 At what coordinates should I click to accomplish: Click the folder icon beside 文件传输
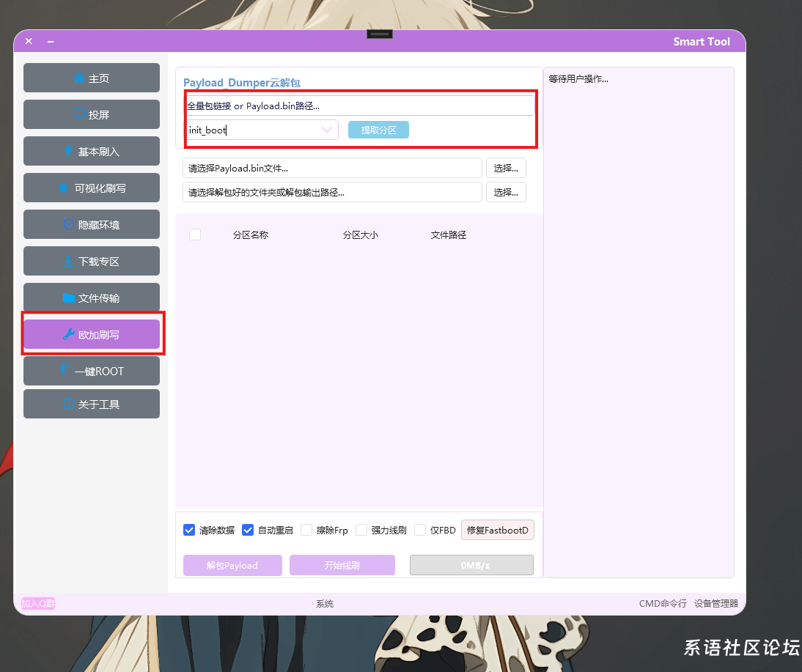(69, 298)
